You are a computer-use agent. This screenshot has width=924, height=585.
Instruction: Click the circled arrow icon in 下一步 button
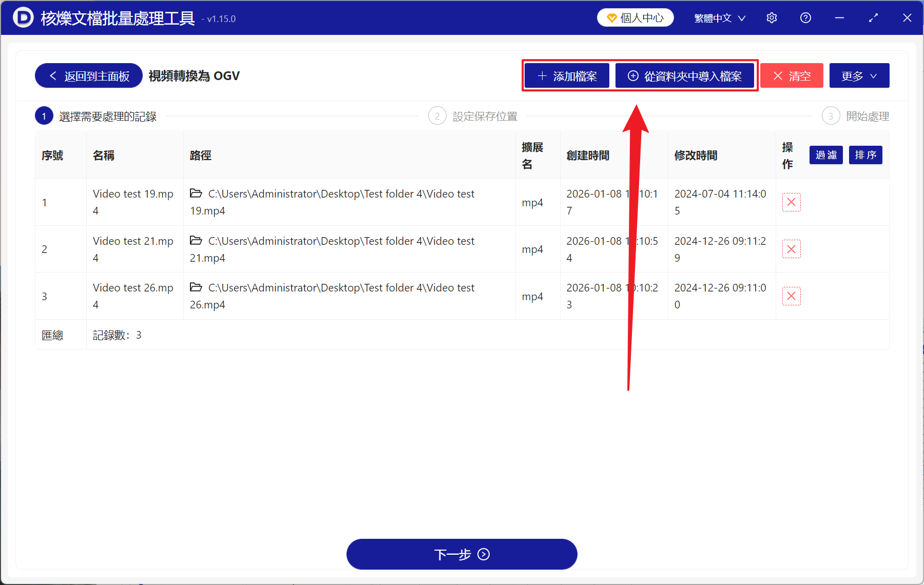click(x=483, y=555)
